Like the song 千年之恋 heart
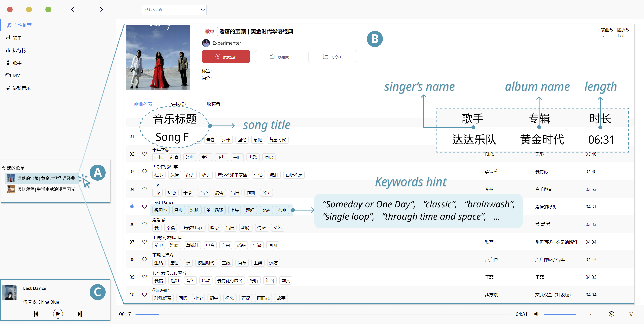644x324 pixels. (x=144, y=154)
